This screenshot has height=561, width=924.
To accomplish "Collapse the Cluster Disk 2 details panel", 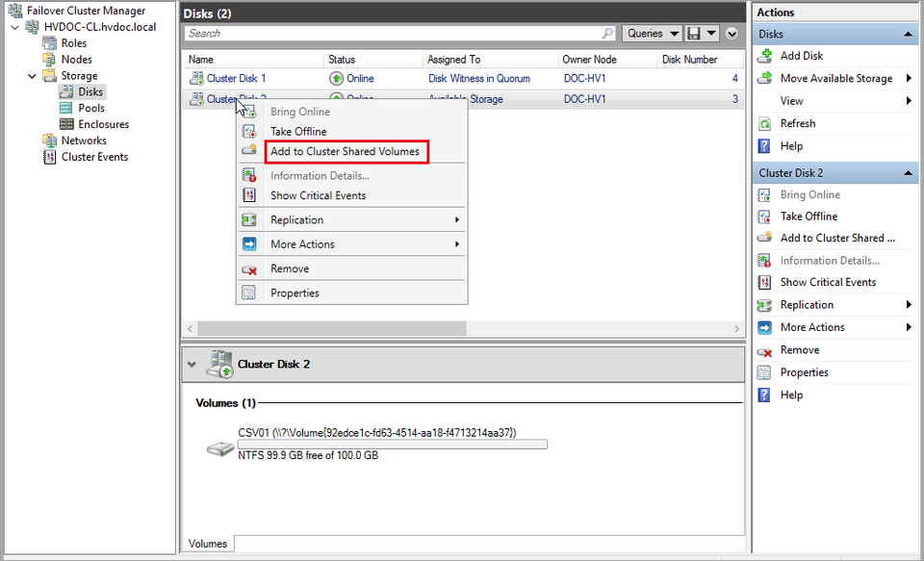I will (x=191, y=364).
